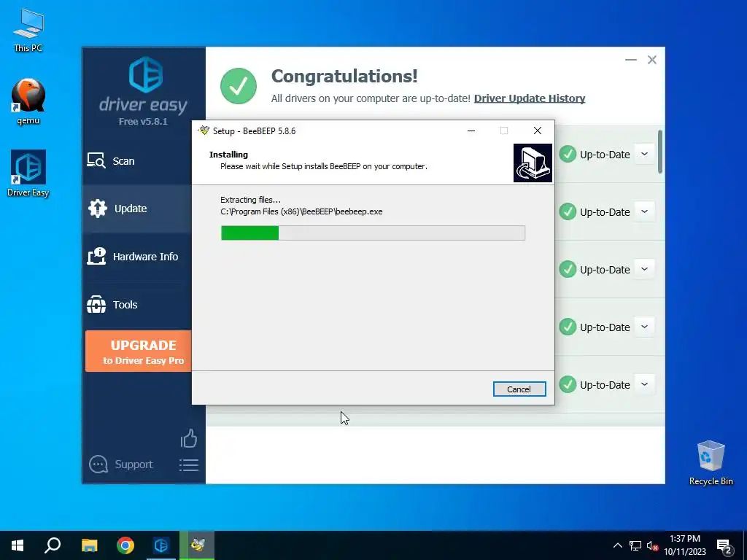747x560 pixels.
Task: Click the fifth Up-to-Date green checkmark
Action: [x=568, y=384]
